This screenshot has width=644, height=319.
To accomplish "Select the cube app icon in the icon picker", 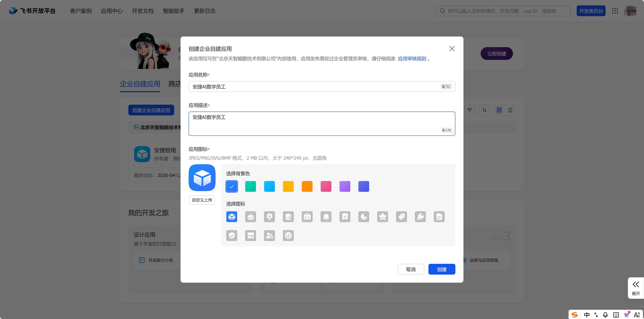I will 232,217.
